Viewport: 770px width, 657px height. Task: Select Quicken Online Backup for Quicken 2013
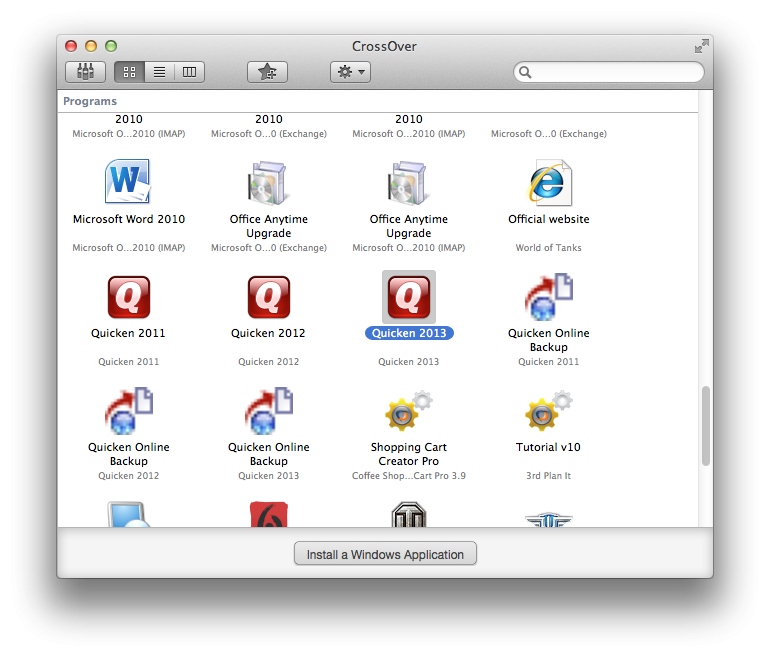click(x=269, y=411)
